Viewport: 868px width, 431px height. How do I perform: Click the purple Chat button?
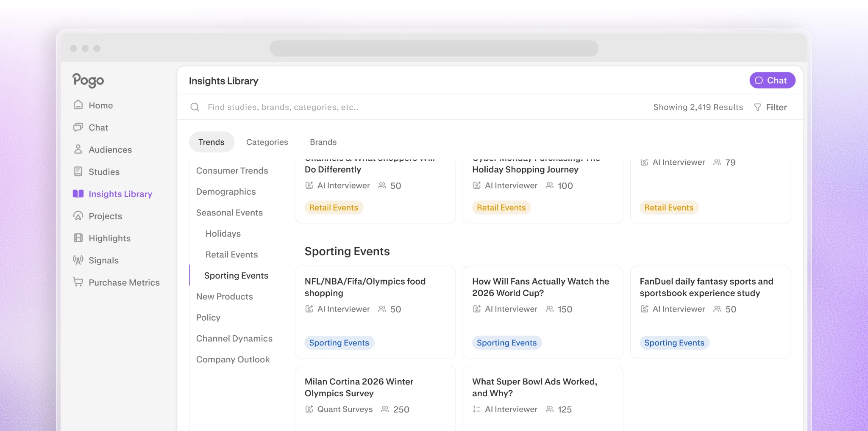[x=772, y=80]
